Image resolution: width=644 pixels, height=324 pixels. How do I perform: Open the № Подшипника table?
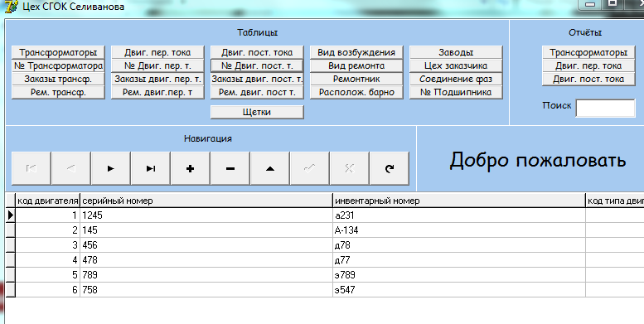click(456, 93)
